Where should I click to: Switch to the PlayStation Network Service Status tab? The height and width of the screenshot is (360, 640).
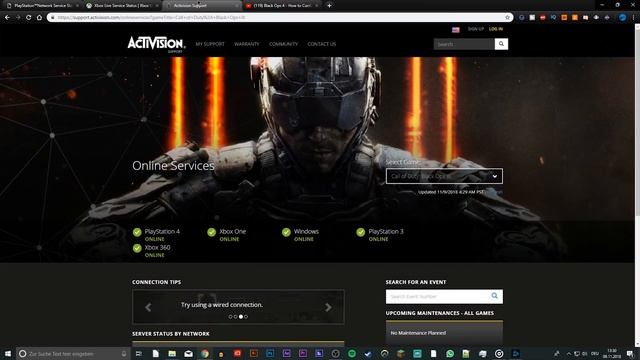41,6
